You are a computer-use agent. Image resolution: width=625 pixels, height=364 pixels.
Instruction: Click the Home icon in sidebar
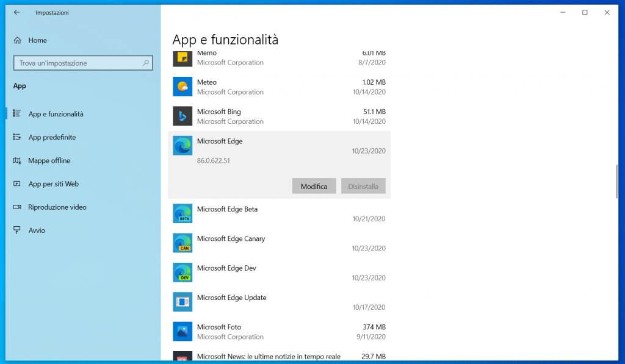17,40
